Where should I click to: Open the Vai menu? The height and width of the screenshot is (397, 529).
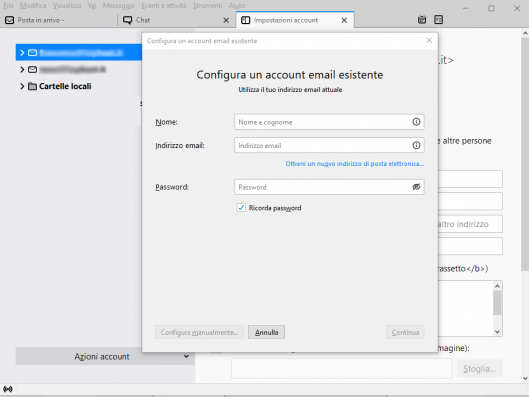92,5
